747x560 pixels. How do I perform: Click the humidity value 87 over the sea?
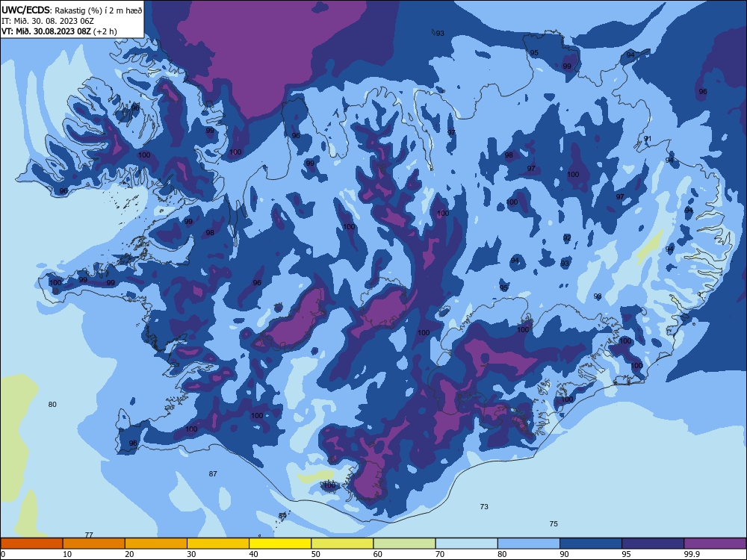click(x=213, y=474)
